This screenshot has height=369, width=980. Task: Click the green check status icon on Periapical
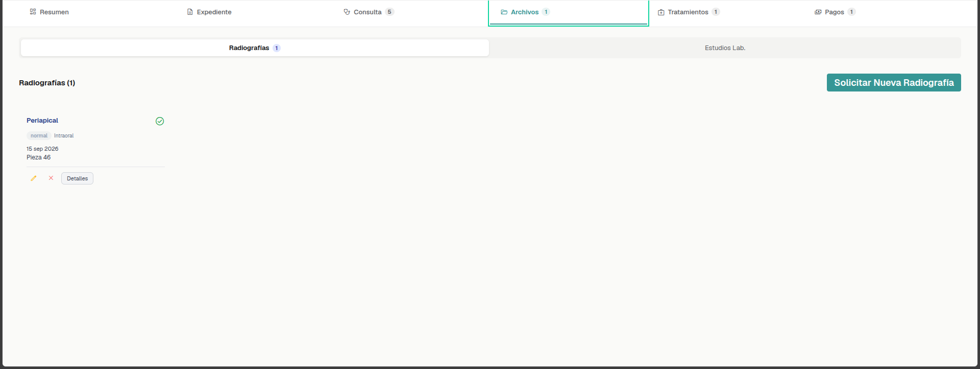coord(160,121)
